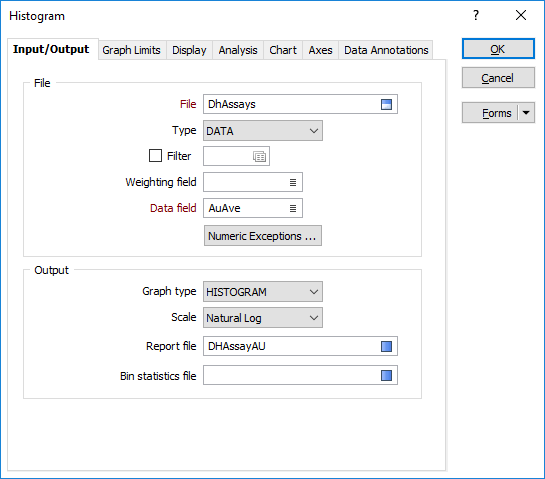This screenshot has height=479, width=545.
Task: Enable the Filter checkbox
Action: click(x=155, y=156)
